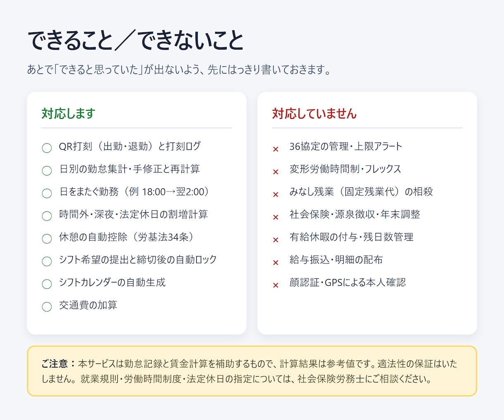
Task: Click the red cross beside 顔認証･GPSによる本人確認
Action: [276, 285]
